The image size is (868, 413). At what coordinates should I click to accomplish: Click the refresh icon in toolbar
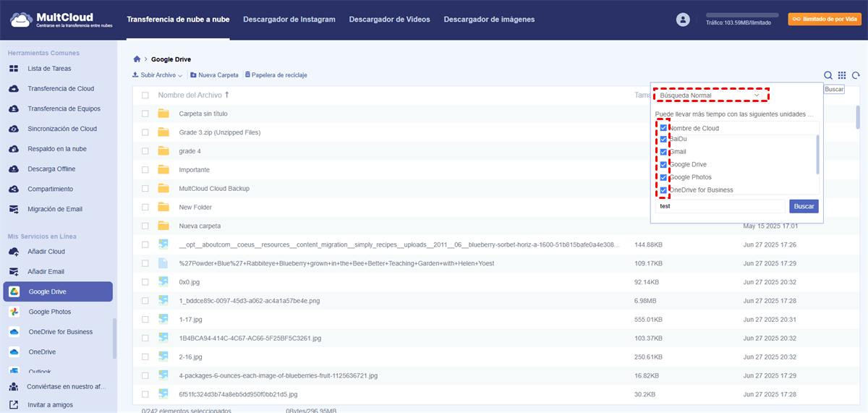(x=856, y=75)
